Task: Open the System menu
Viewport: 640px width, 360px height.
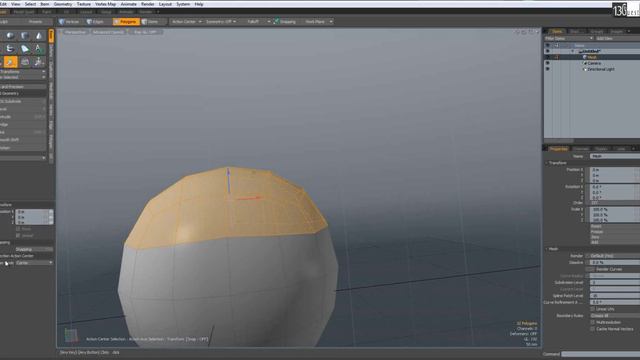Action: (x=182, y=4)
